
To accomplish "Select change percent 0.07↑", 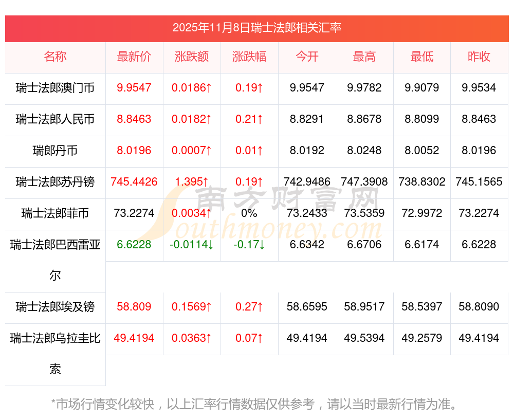I will 249,338.
